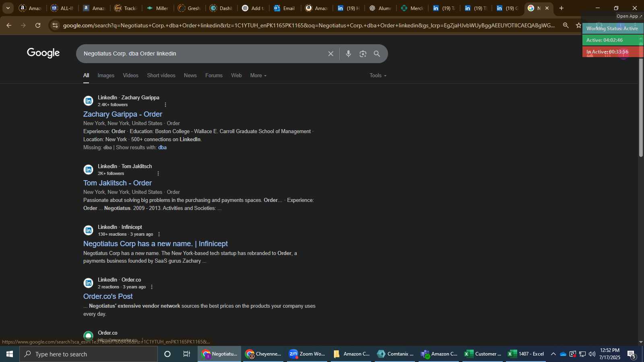Screen dimensions: 644x362
Task: Switch to Zoom Workplace taskbar app
Action: pyautogui.click(x=308, y=354)
